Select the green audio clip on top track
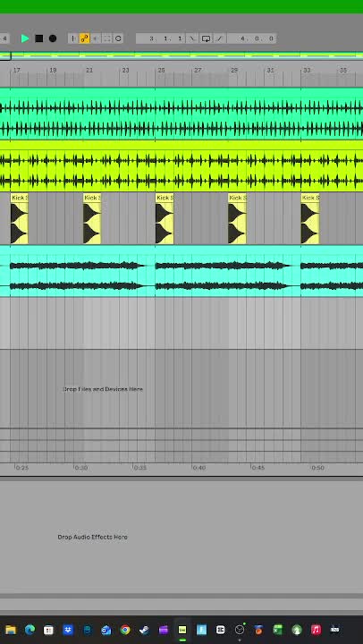The image size is (363, 644). click(x=181, y=114)
